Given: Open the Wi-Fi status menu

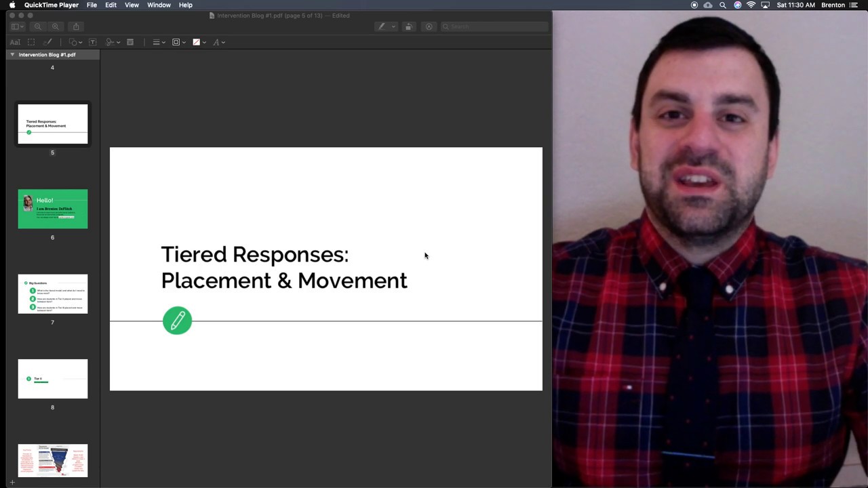Looking at the screenshot, I should 751,5.
